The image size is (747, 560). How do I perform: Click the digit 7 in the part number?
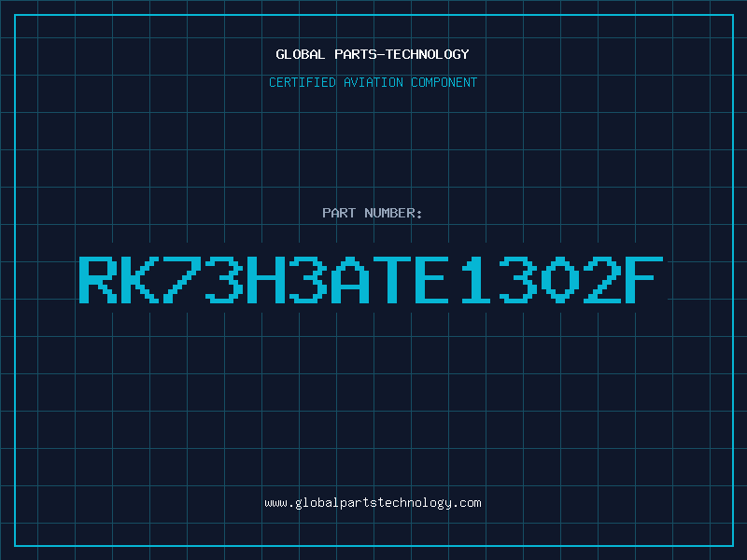[x=182, y=280]
